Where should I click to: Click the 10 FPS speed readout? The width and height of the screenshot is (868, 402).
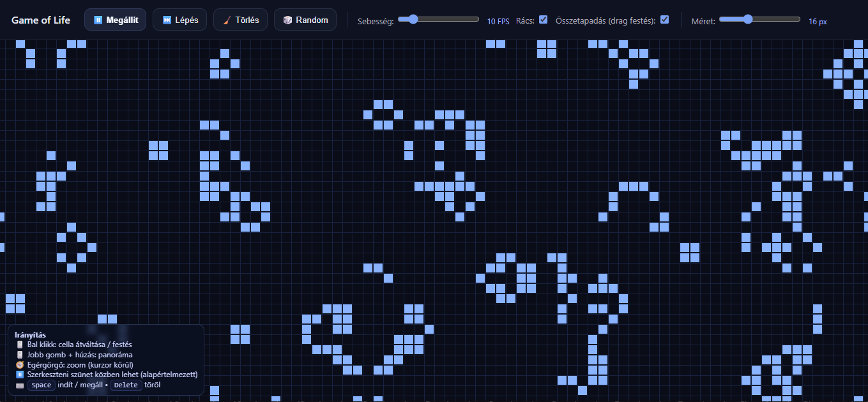coord(498,21)
